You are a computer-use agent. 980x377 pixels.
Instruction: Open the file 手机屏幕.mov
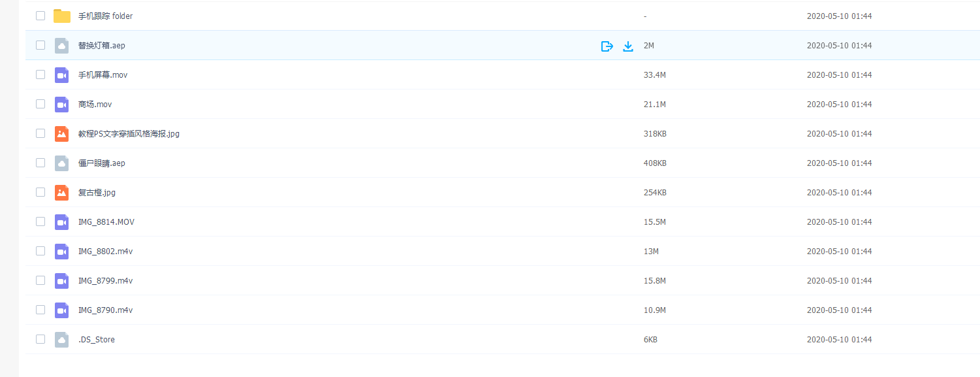(x=103, y=75)
